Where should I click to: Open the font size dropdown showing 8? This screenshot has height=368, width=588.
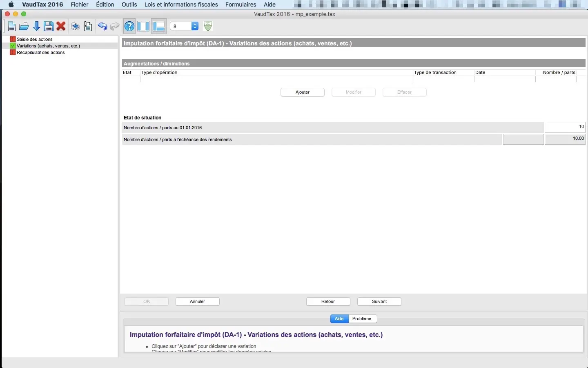(x=184, y=26)
